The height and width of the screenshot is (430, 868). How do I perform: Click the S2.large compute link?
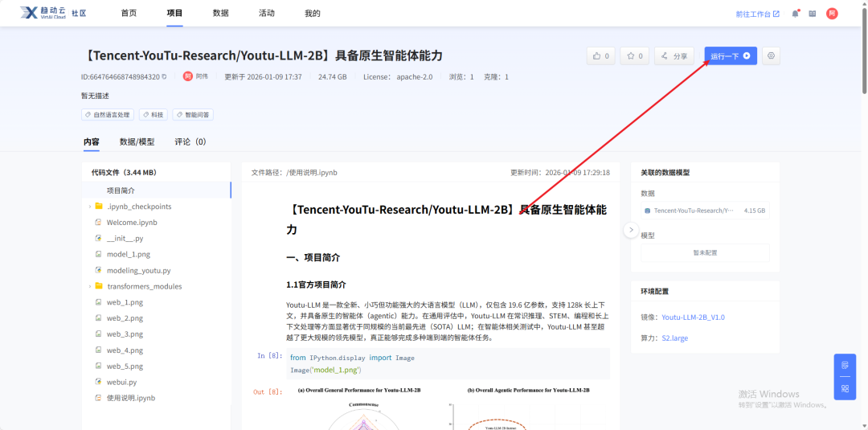click(x=675, y=338)
